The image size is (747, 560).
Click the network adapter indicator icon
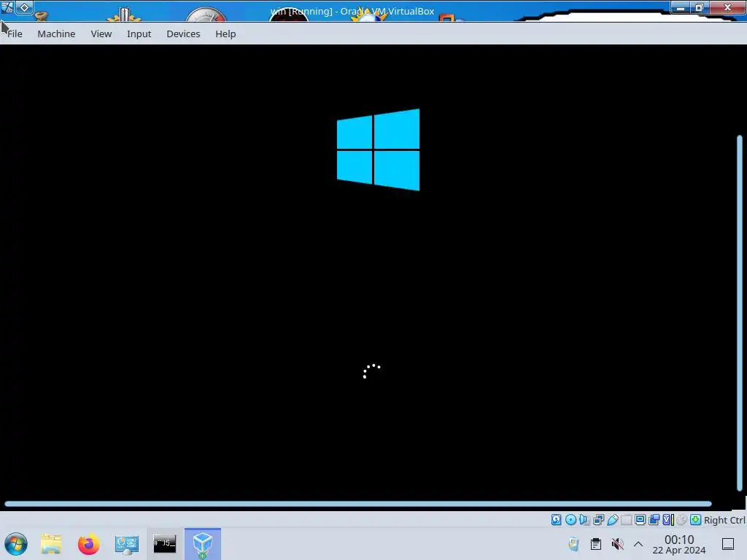(x=598, y=519)
